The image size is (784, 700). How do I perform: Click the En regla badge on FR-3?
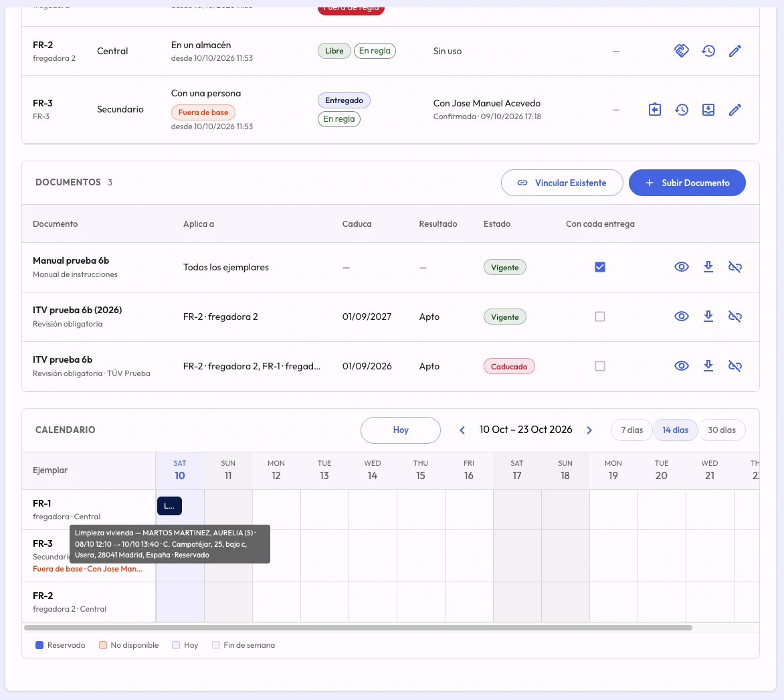pos(339,119)
